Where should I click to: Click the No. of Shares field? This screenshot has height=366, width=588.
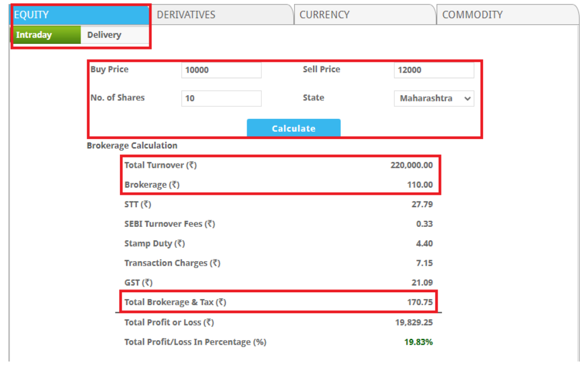221,98
